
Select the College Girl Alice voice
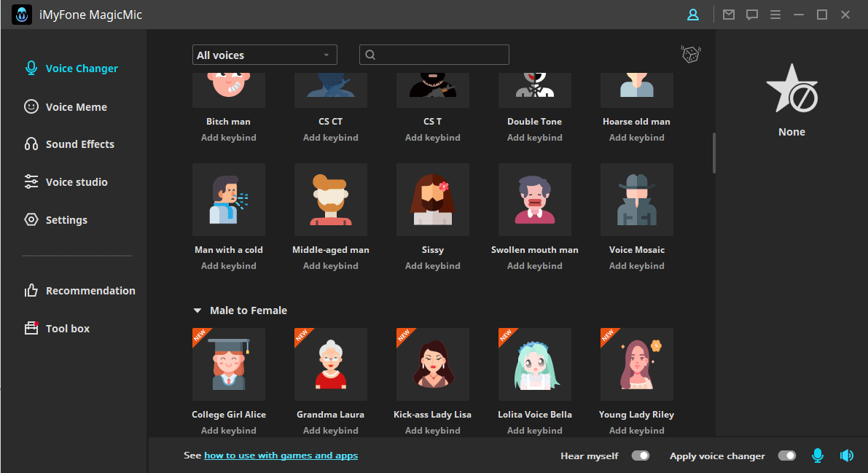(229, 364)
